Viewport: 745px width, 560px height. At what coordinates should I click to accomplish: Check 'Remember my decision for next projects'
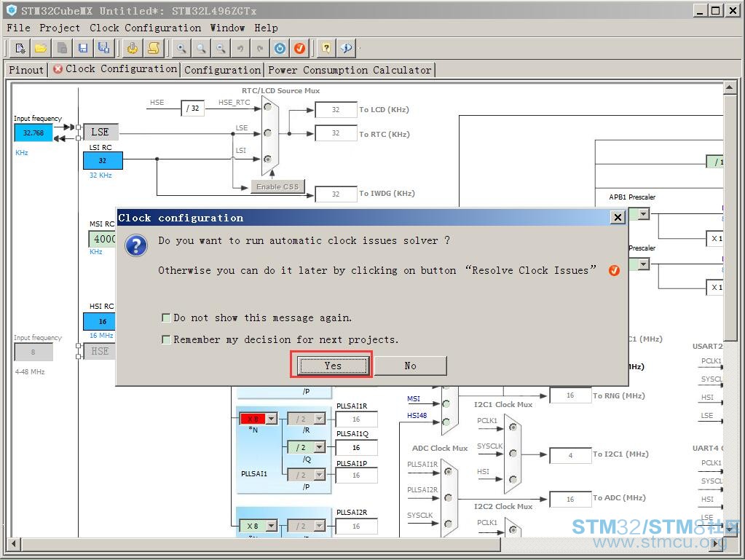(166, 339)
